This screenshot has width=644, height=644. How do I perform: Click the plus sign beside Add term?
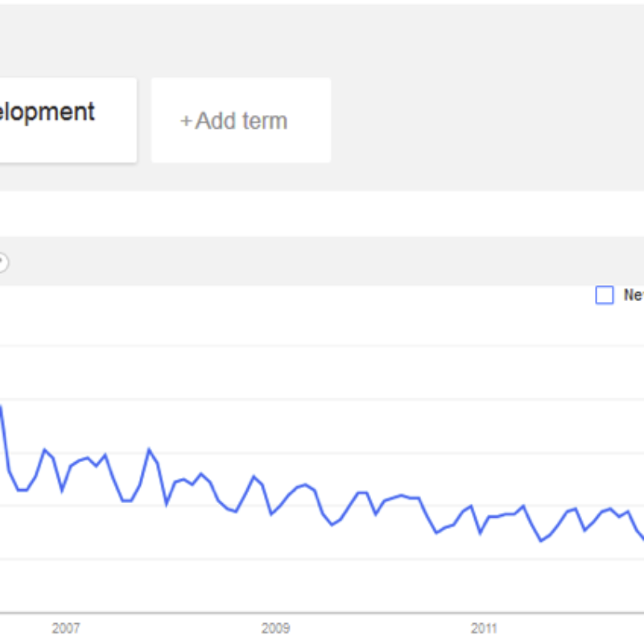186,121
